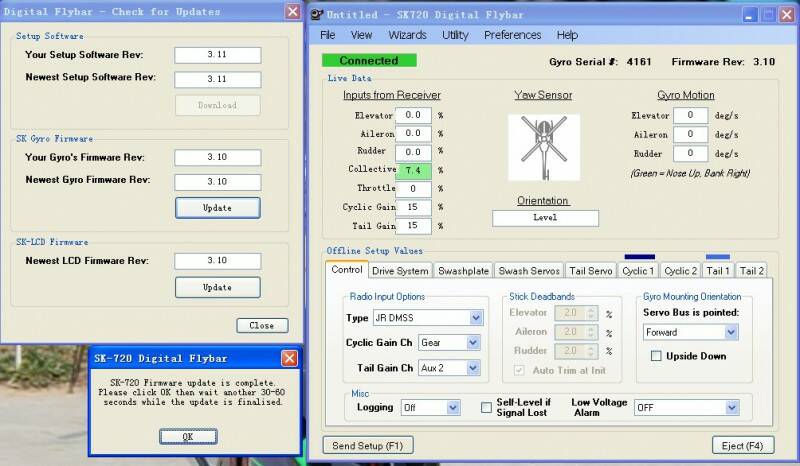Click the Newest Gyro Firmware Rev field

pos(218,182)
